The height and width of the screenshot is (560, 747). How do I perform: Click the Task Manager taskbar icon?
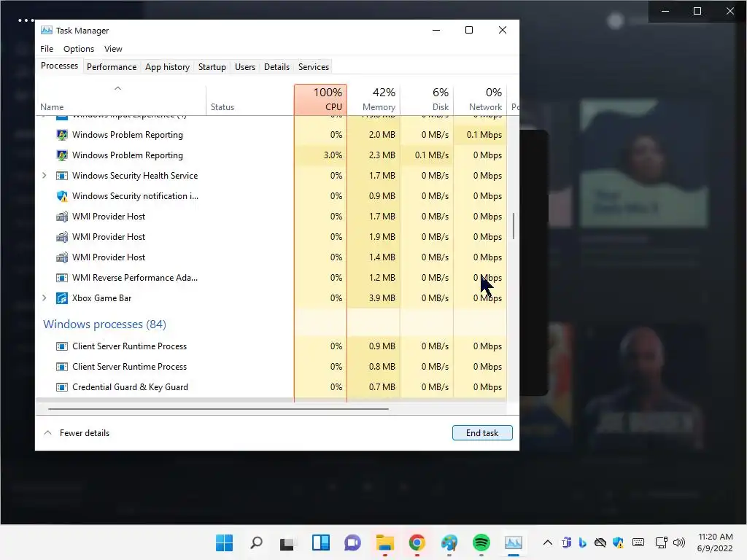(x=514, y=542)
